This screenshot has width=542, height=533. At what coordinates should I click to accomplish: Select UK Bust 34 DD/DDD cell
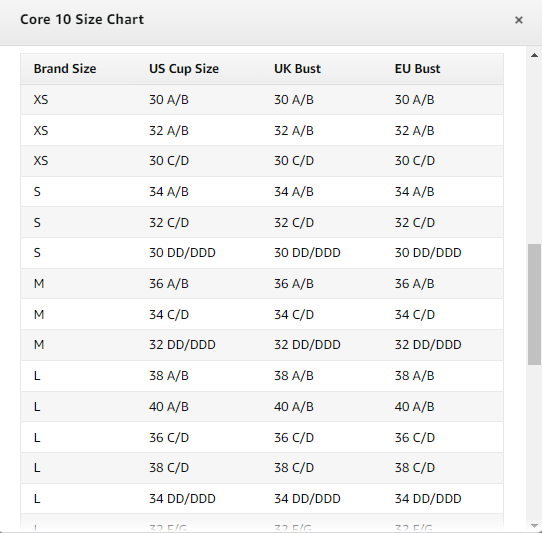307,499
